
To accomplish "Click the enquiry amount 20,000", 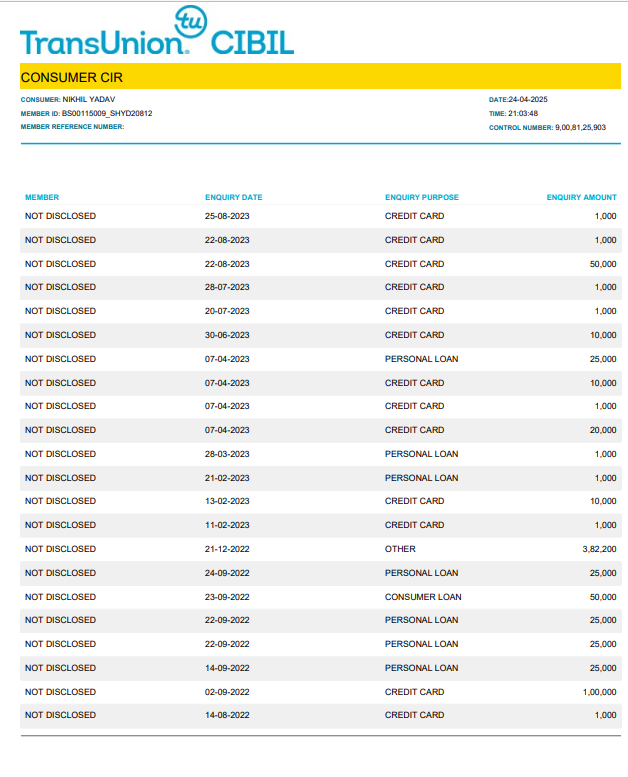I will coord(603,430).
